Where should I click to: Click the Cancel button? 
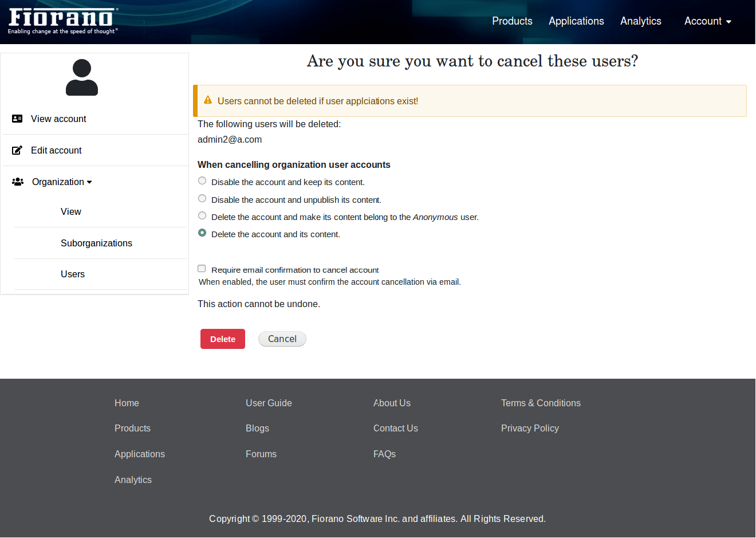282,339
